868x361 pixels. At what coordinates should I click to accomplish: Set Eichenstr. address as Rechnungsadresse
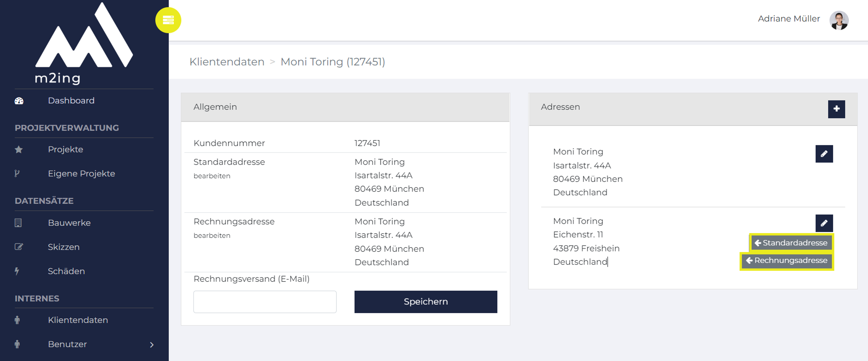(x=787, y=261)
